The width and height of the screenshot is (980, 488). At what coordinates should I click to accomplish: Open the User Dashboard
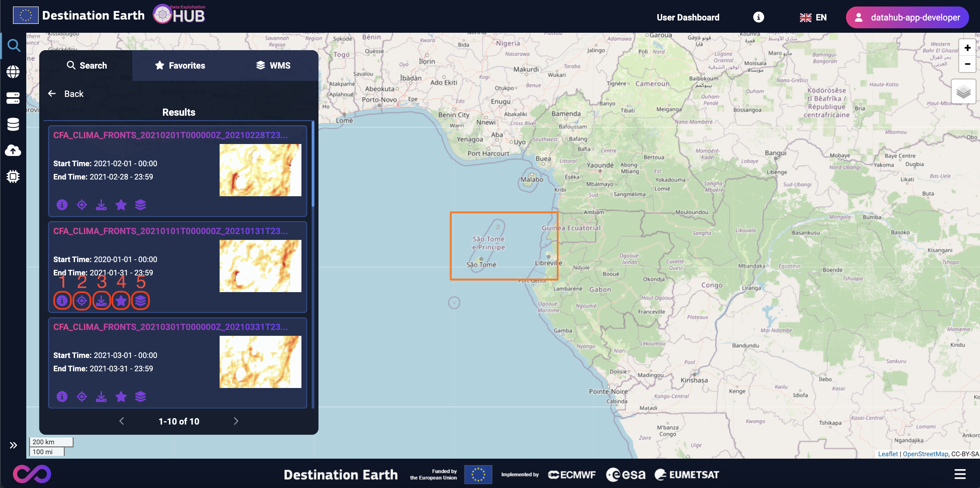[688, 17]
